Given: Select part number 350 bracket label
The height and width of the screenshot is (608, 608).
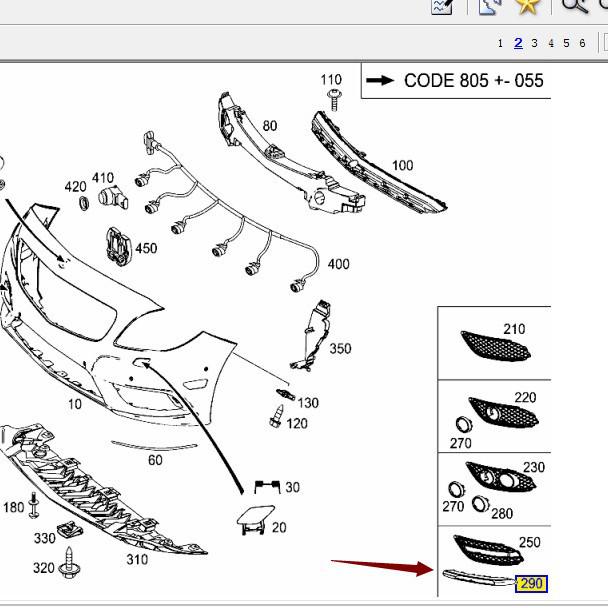Looking at the screenshot, I should tap(340, 349).
